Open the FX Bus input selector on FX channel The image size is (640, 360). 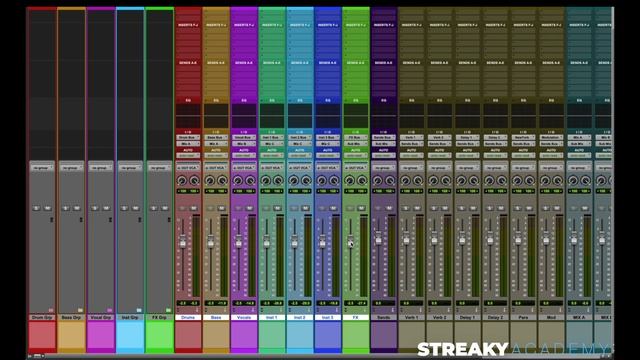click(x=356, y=138)
